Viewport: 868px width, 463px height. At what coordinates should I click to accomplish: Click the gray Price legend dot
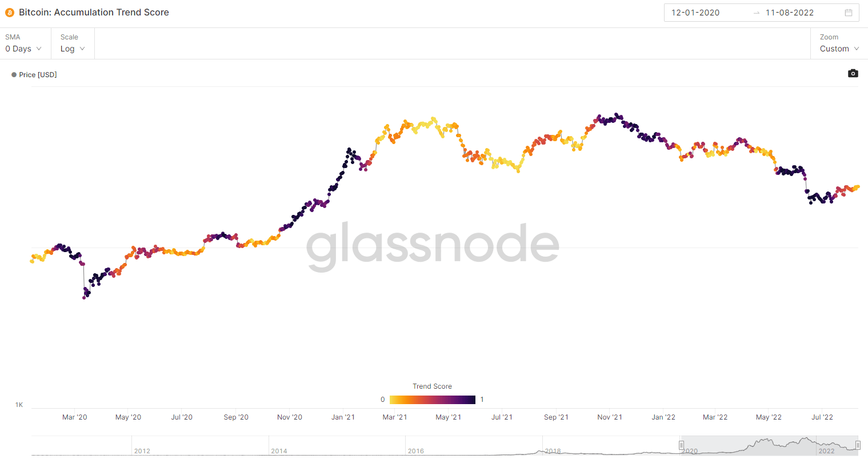pyautogui.click(x=14, y=75)
